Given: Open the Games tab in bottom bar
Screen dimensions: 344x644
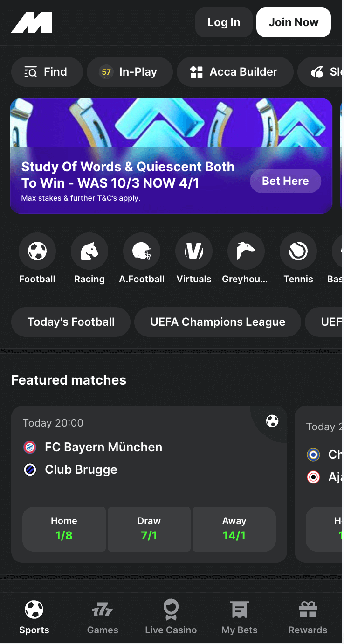Looking at the screenshot, I should (103, 617).
